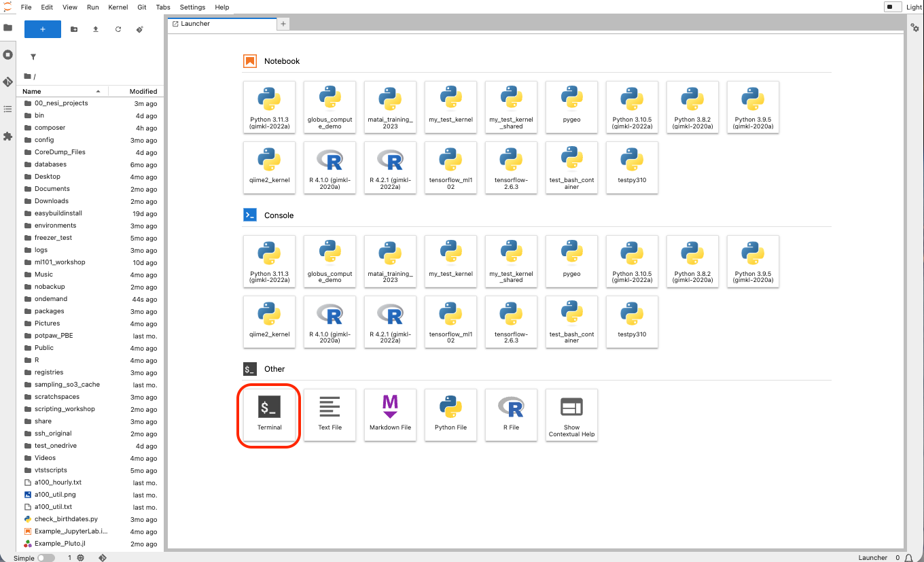The image size is (924, 562).
Task: Open tensorflow-2.6.3 notebook under Notebook
Action: [x=512, y=168]
